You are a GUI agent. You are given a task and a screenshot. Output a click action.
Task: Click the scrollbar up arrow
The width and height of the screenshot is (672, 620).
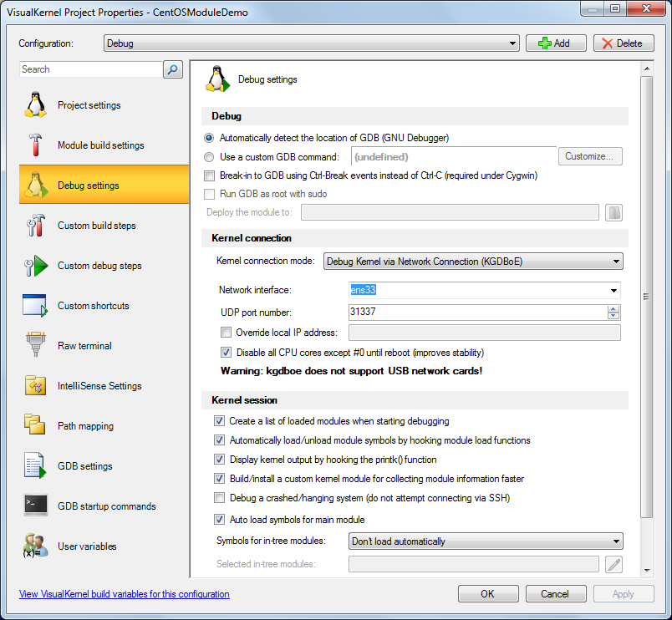click(x=647, y=69)
